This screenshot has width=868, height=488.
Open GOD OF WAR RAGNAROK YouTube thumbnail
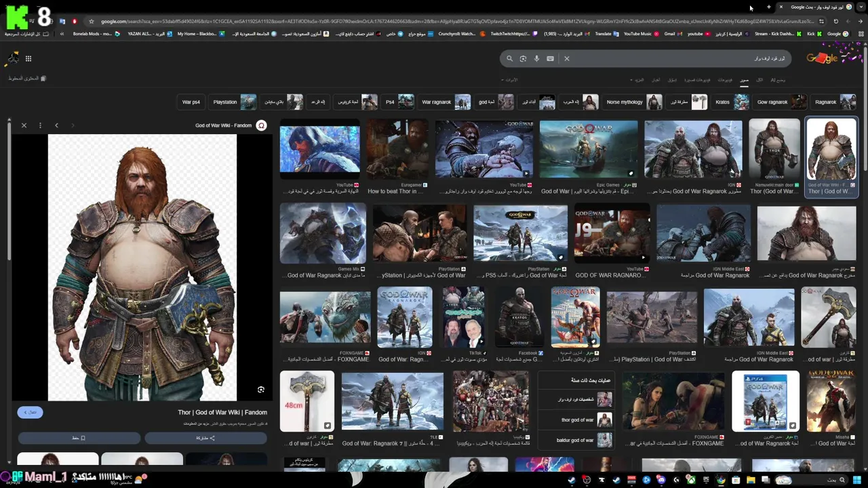tap(612, 234)
